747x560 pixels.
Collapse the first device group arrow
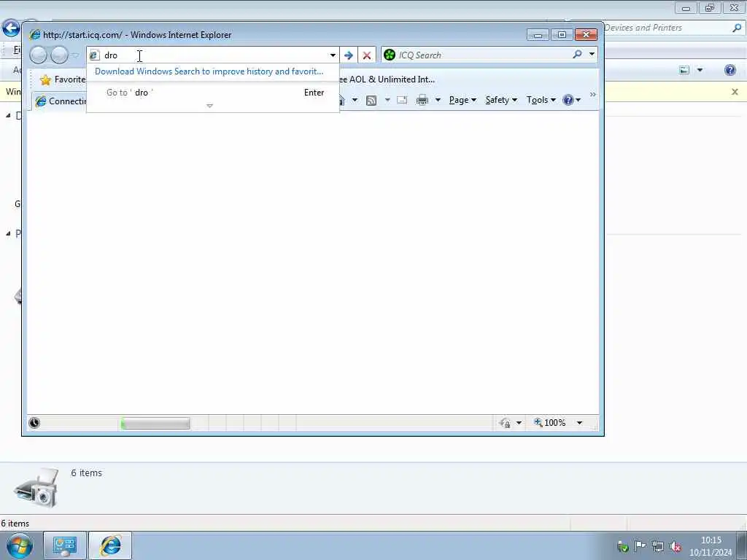point(9,115)
